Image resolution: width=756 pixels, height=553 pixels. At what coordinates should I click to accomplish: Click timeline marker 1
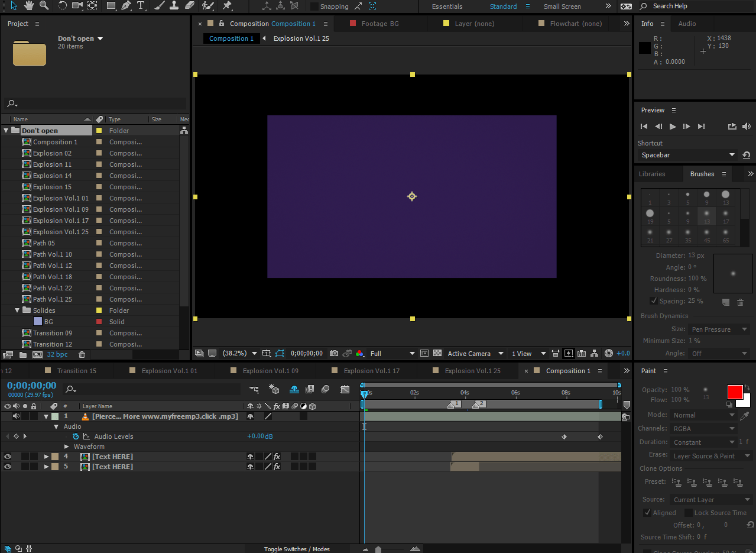click(455, 405)
